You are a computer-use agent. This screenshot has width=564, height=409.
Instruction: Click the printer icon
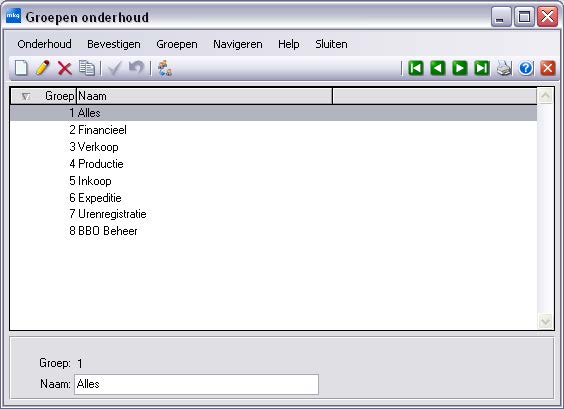(504, 68)
